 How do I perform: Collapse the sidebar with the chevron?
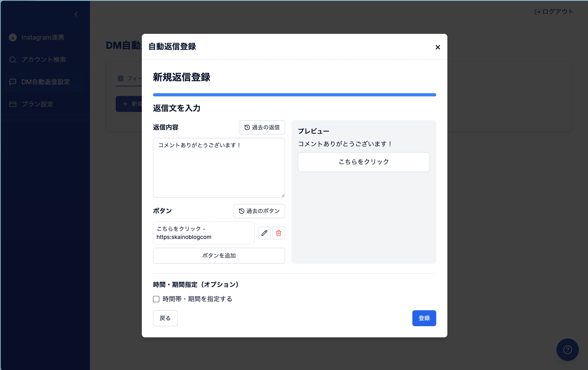(76, 14)
